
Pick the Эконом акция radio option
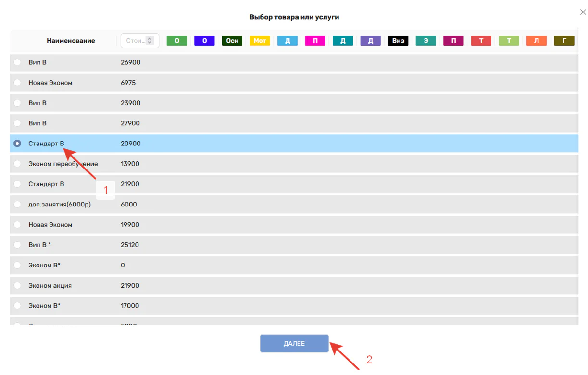17,286
